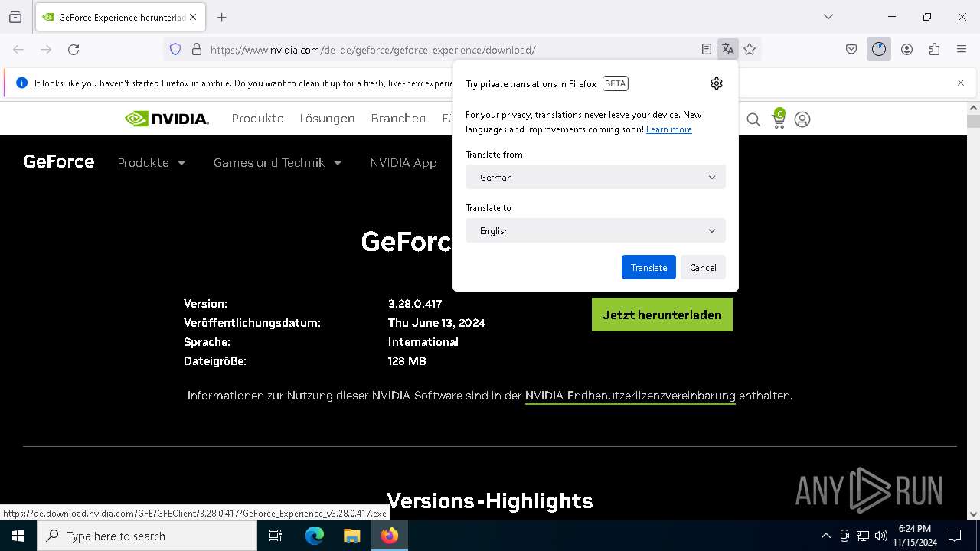The height and width of the screenshot is (551, 980).
Task: Open NVIDIA shopping cart
Action: pyautogui.click(x=779, y=119)
